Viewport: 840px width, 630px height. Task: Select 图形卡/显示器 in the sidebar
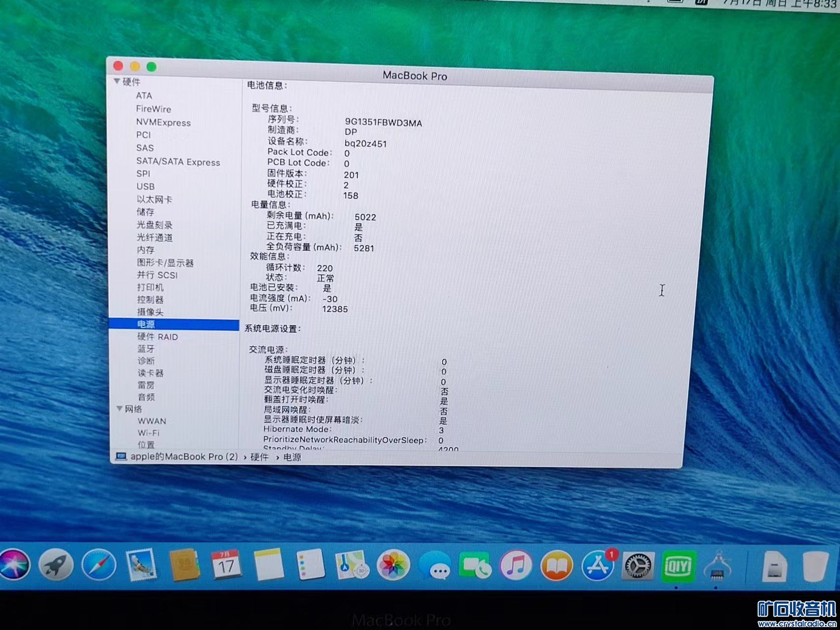tap(165, 263)
